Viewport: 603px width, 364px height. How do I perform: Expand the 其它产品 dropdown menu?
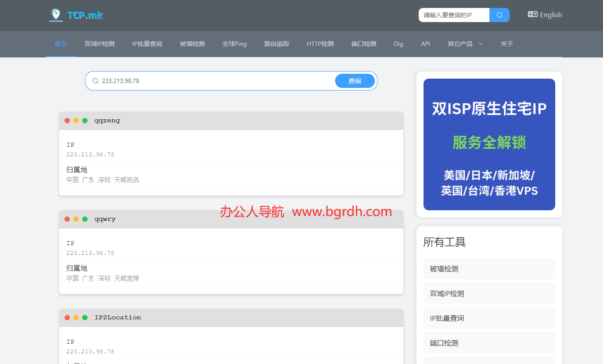pos(465,44)
